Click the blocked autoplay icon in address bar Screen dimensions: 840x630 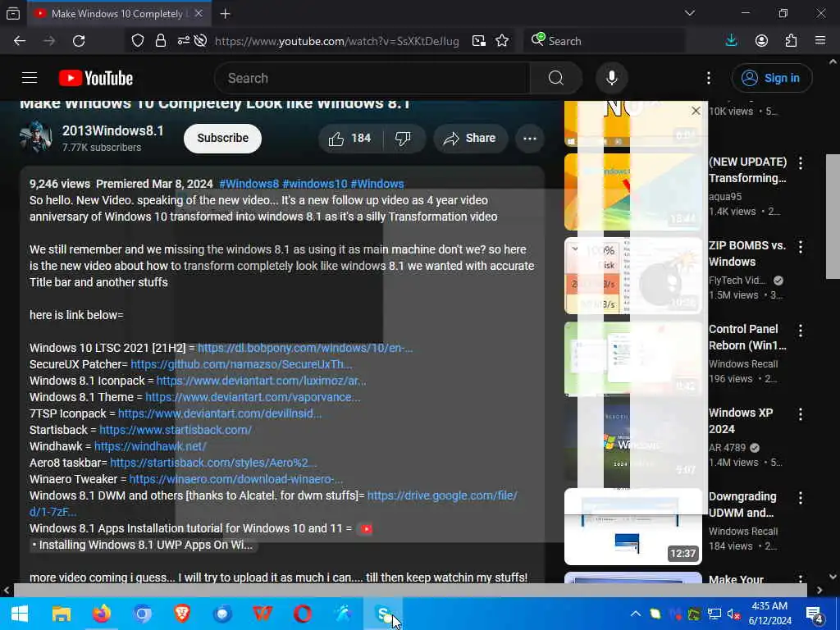pyautogui.click(x=200, y=41)
